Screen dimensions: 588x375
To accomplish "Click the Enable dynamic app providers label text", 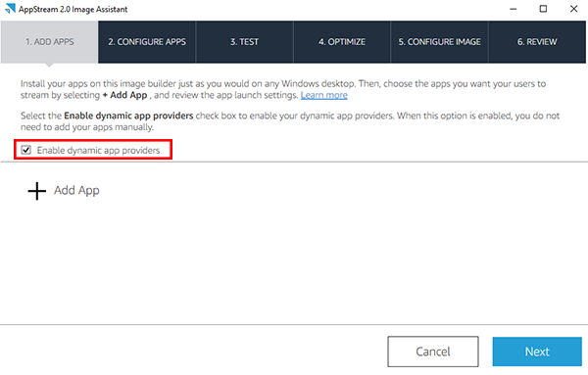I will 98,150.
